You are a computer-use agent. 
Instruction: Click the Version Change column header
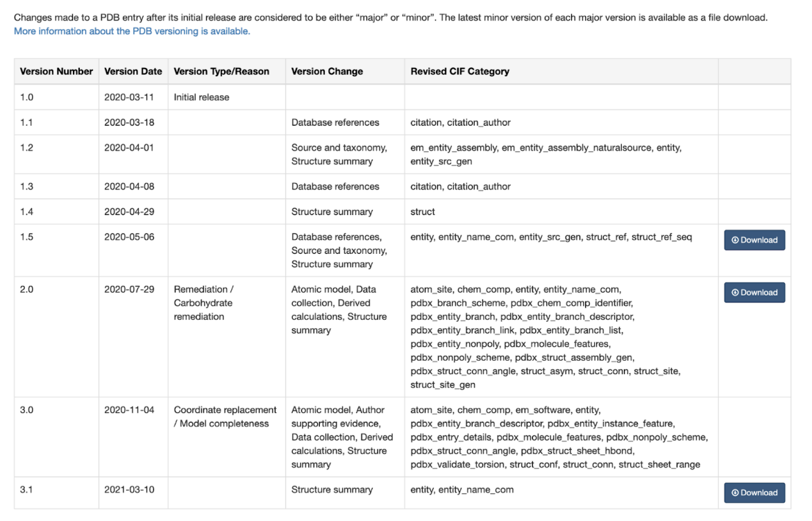[327, 71]
